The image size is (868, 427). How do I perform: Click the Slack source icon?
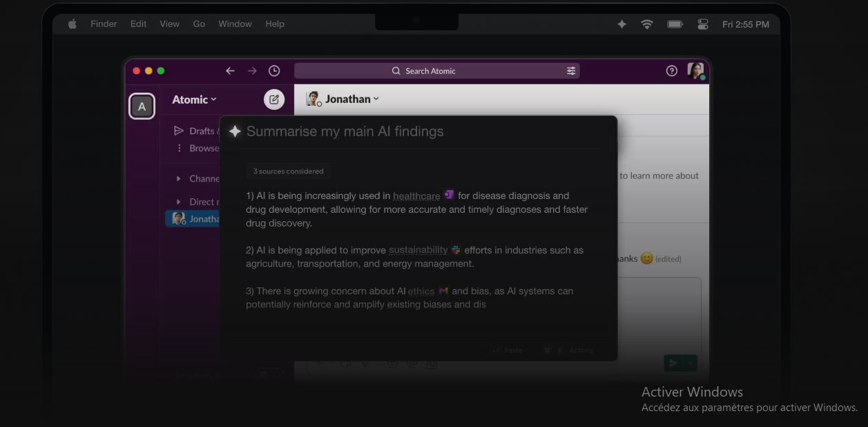pyautogui.click(x=456, y=250)
